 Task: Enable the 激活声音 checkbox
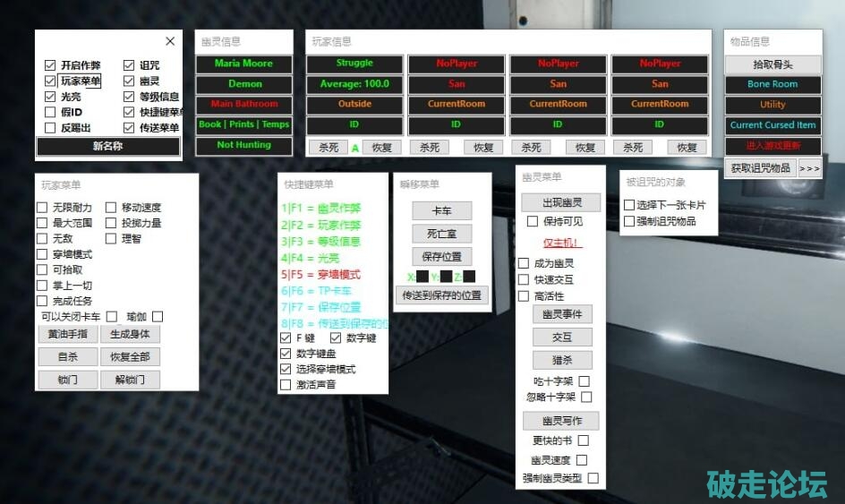point(286,384)
